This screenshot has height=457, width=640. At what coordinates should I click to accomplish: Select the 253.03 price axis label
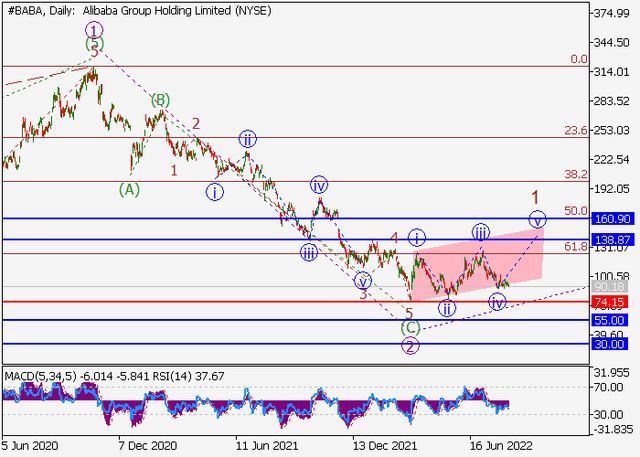[x=611, y=130]
